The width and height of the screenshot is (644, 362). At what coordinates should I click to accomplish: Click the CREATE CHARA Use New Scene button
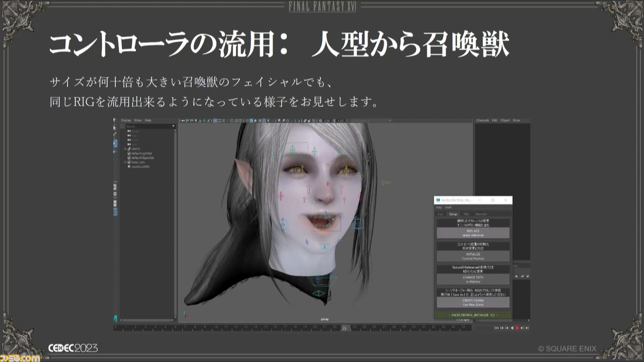click(x=473, y=303)
